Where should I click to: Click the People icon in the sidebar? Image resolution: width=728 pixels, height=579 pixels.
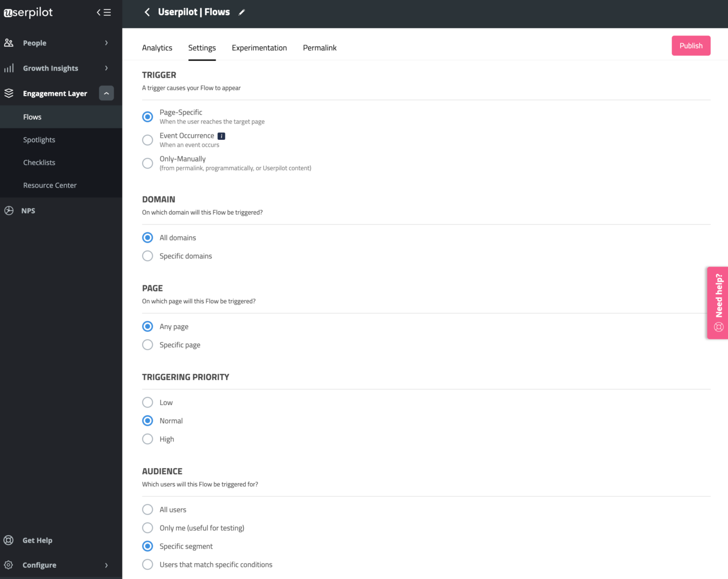tap(9, 43)
